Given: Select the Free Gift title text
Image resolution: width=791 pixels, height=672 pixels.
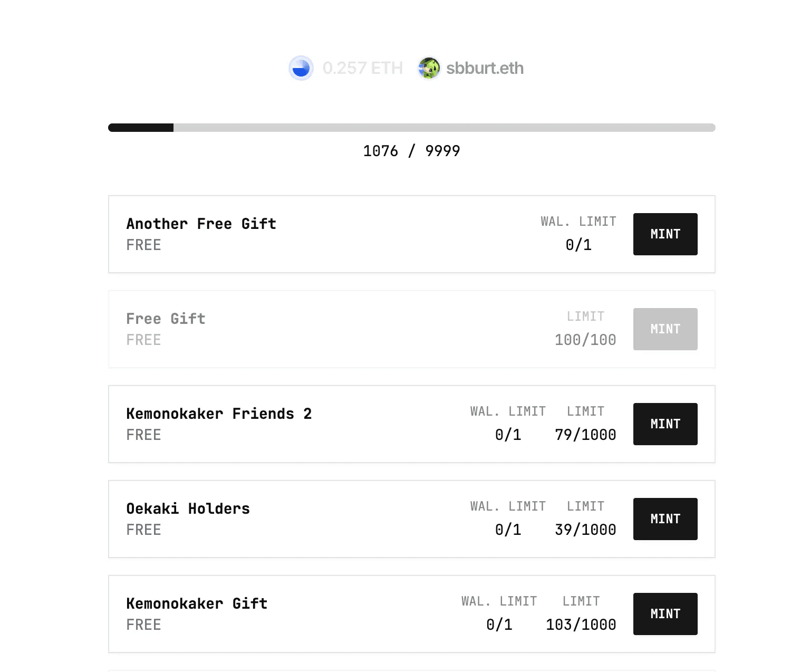Looking at the screenshot, I should tap(165, 318).
